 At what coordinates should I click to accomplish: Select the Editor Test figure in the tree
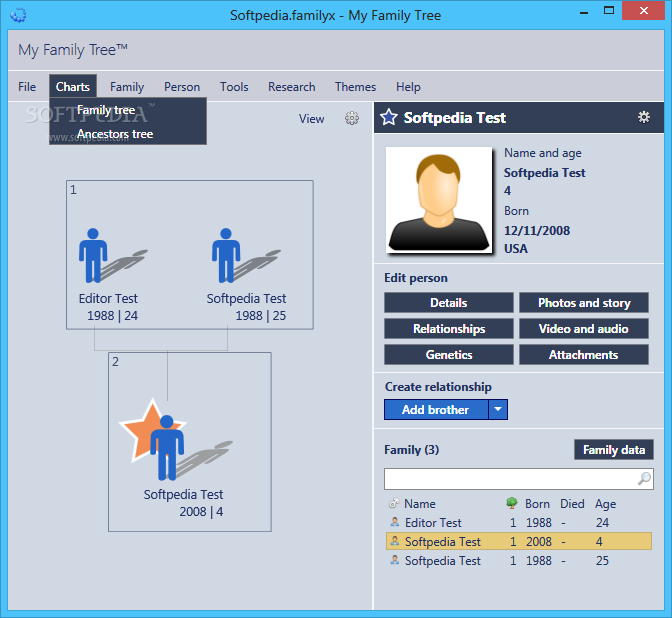coord(93,256)
